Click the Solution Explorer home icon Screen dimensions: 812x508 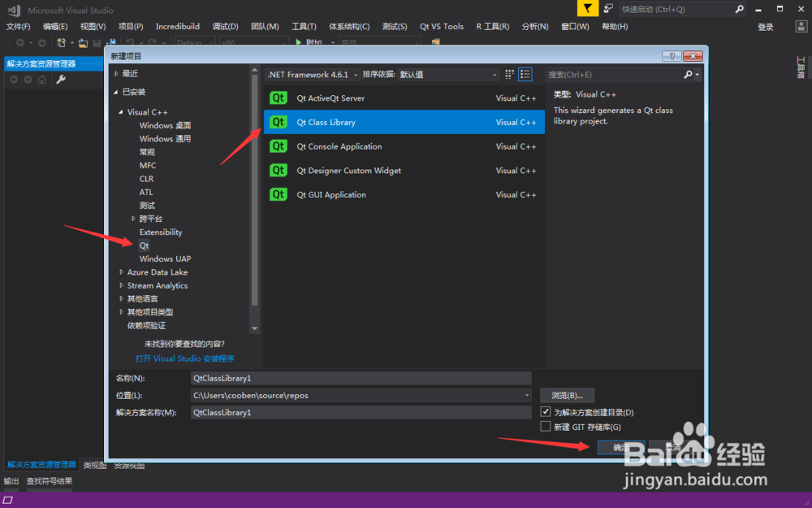tap(42, 80)
